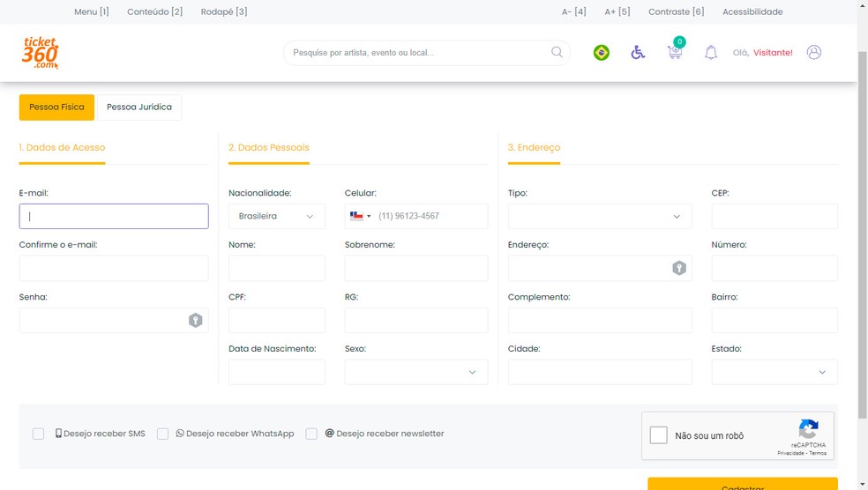
Task: Select the Pessoa Jurídica tab
Action: coord(139,108)
